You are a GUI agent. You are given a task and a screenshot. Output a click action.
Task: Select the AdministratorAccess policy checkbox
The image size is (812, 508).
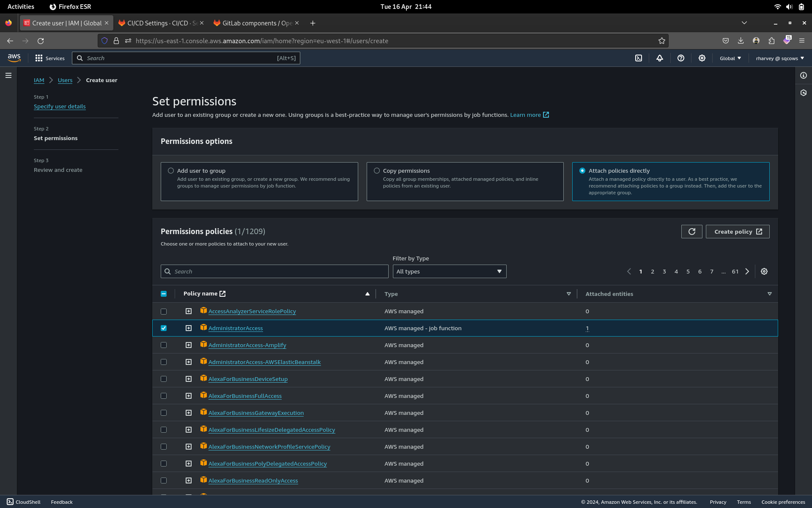pos(164,328)
